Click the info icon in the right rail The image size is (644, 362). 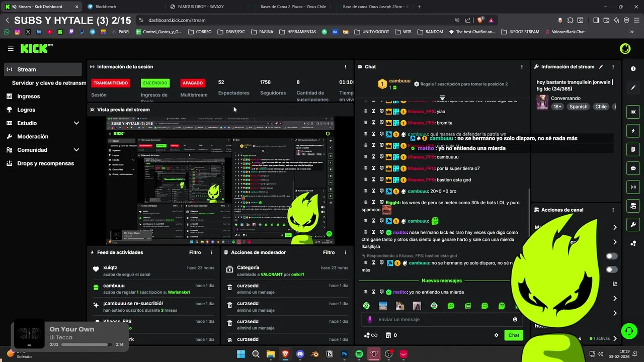point(633,68)
